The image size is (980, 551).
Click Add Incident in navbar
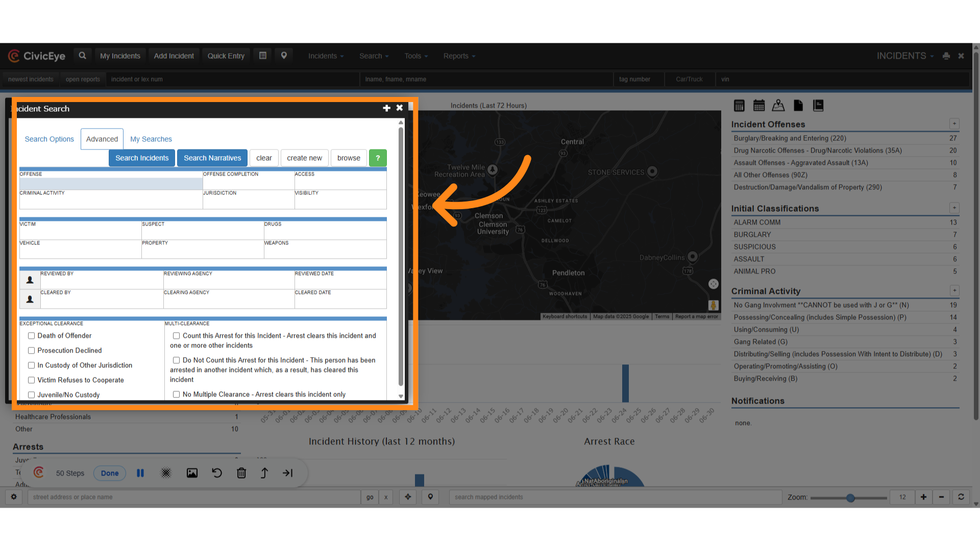click(174, 56)
